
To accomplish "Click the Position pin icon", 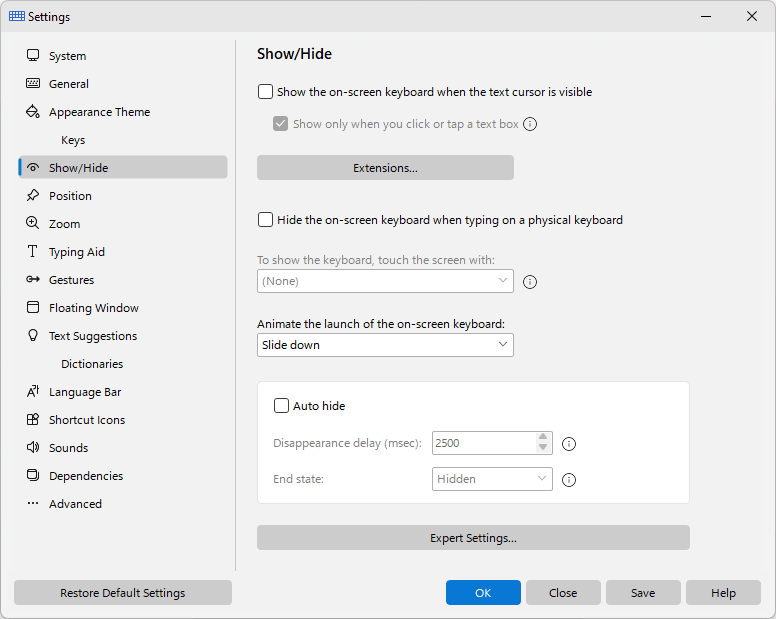I will coord(33,195).
